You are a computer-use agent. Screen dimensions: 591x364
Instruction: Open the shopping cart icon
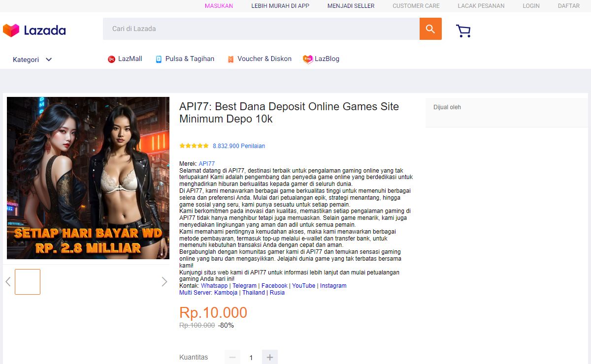coord(463,31)
